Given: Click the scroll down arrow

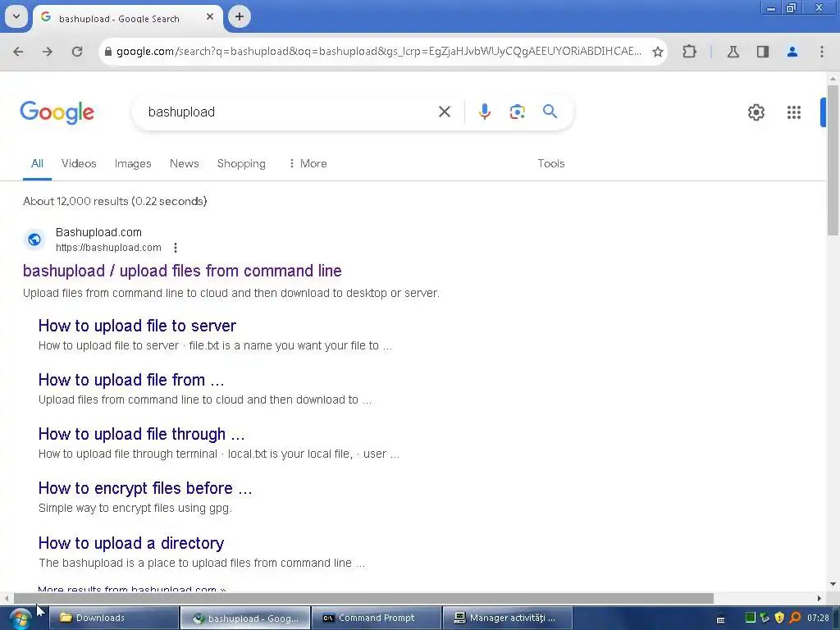Looking at the screenshot, I should [x=833, y=584].
